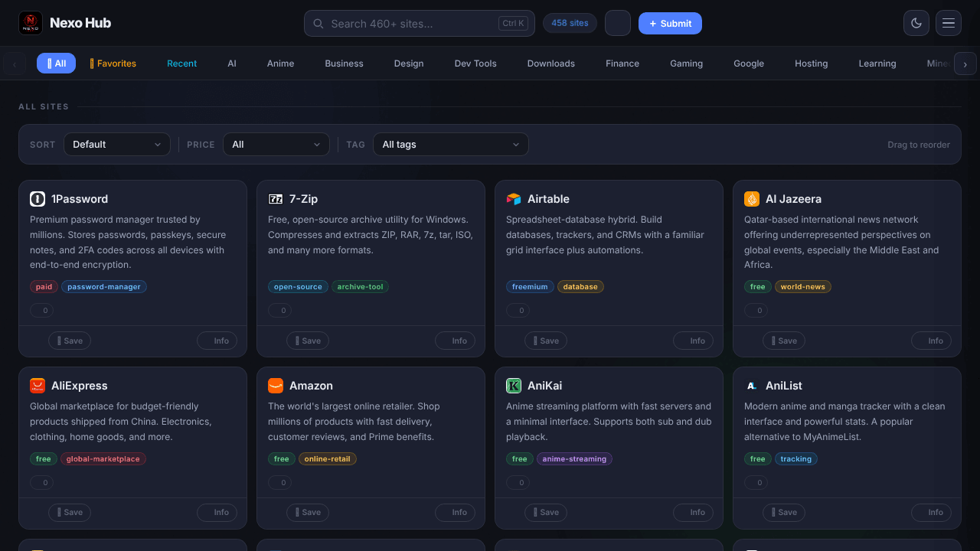The image size is (980, 551).
Task: Select the All category tab
Action: click(56, 64)
